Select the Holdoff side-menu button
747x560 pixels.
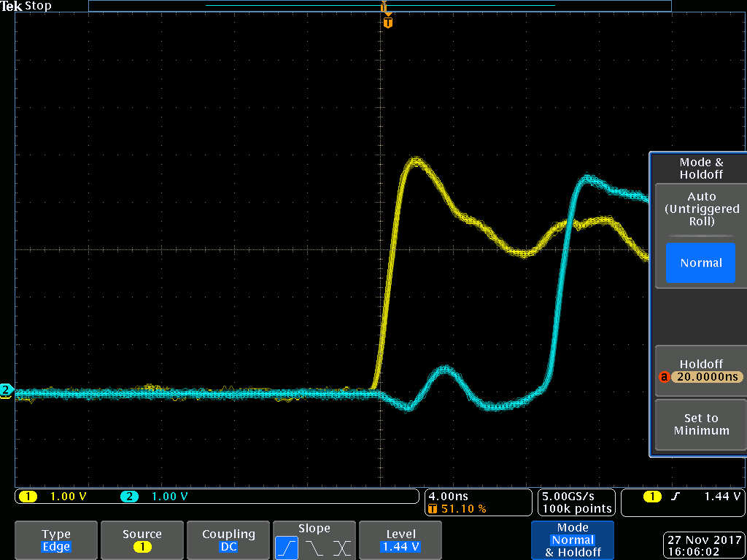(701, 371)
